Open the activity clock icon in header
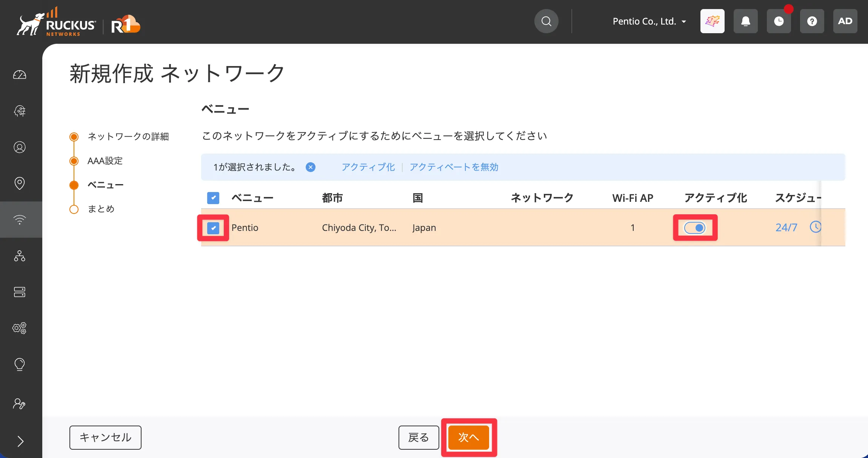 [x=779, y=21]
